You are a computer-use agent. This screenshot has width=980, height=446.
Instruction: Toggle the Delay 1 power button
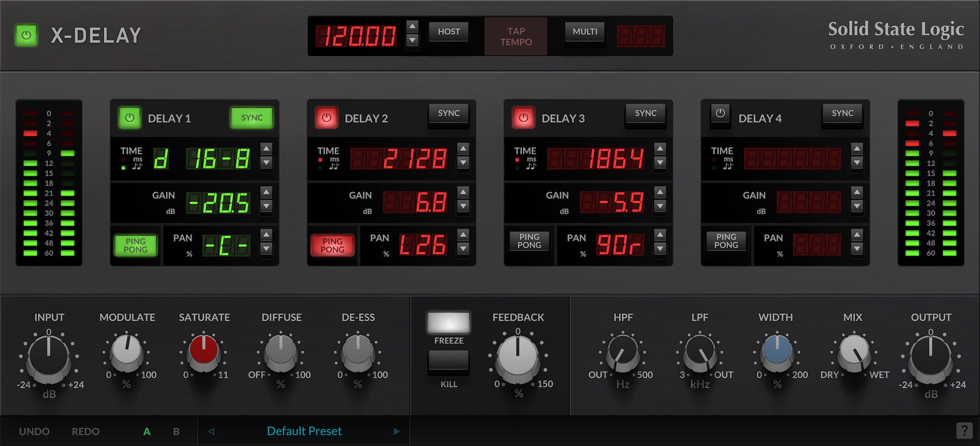[x=129, y=117]
